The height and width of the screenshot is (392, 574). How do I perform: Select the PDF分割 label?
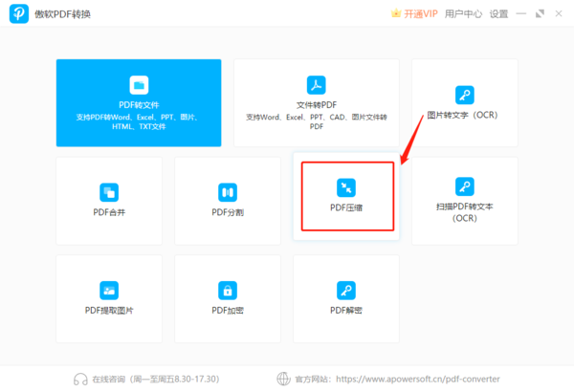tap(228, 212)
